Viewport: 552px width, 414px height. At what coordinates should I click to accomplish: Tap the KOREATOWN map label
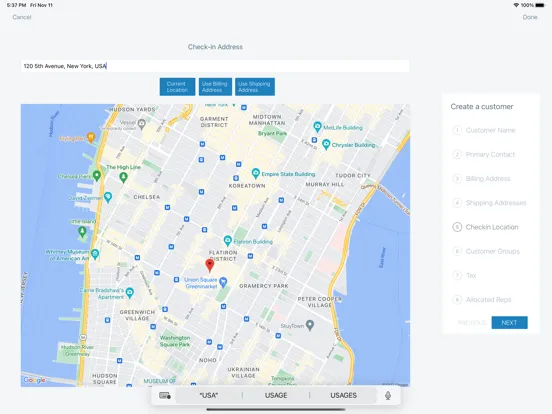coord(247,186)
